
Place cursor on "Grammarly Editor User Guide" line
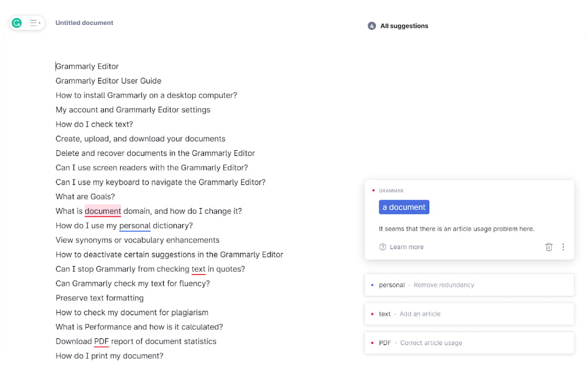[108, 81]
